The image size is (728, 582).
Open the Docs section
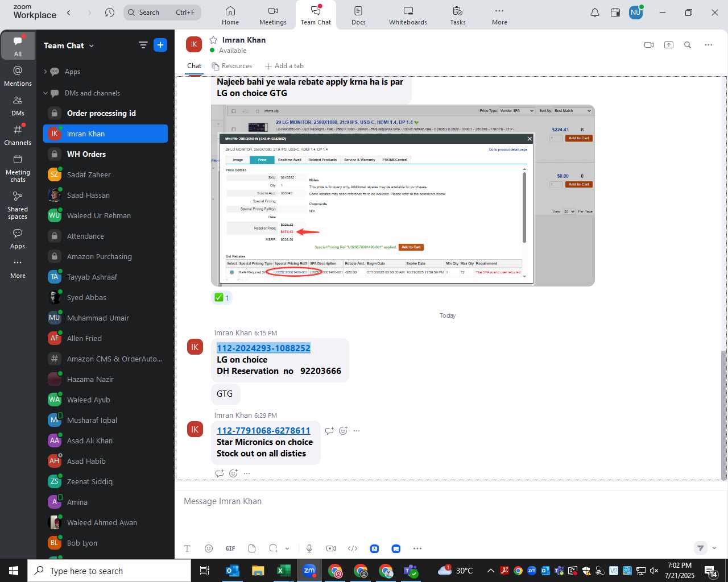point(358,15)
